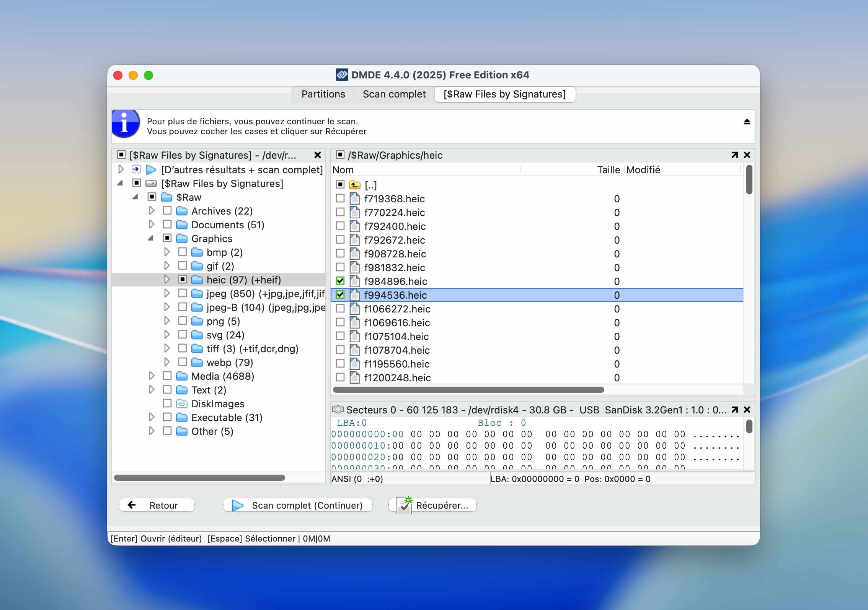This screenshot has width=868, height=610.
Task: Click the maximize arrow on the Secteurs hex panel
Action: pyautogui.click(x=734, y=410)
